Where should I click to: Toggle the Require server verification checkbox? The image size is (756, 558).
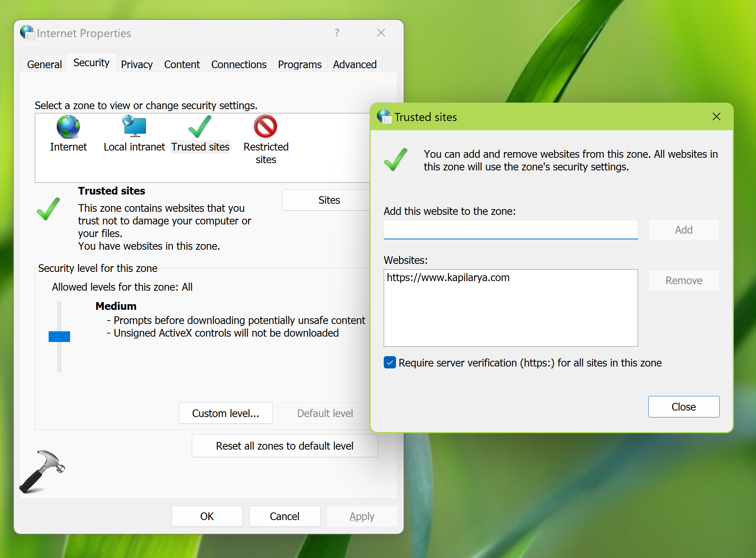pyautogui.click(x=390, y=362)
